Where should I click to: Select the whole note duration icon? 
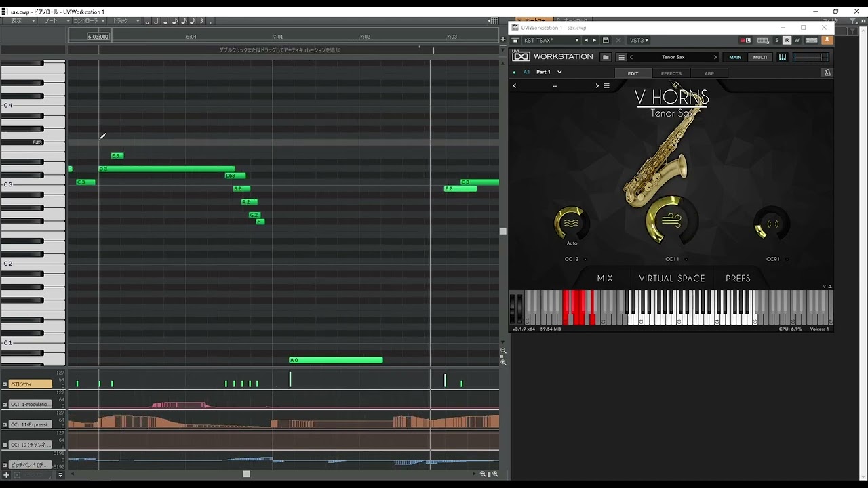coord(147,21)
